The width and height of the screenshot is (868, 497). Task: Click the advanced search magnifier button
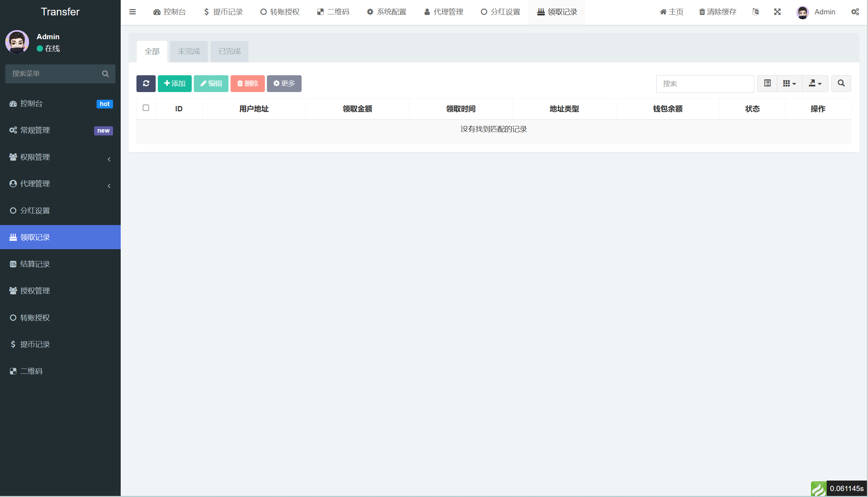point(841,83)
